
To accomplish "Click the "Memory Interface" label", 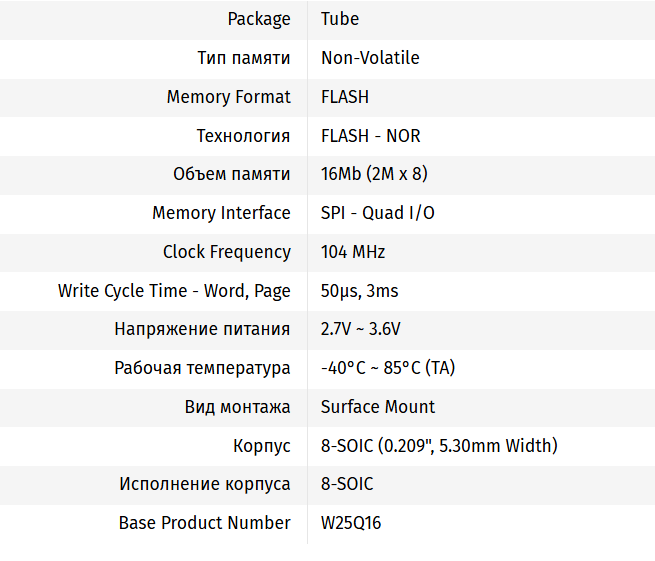I will (x=221, y=213).
